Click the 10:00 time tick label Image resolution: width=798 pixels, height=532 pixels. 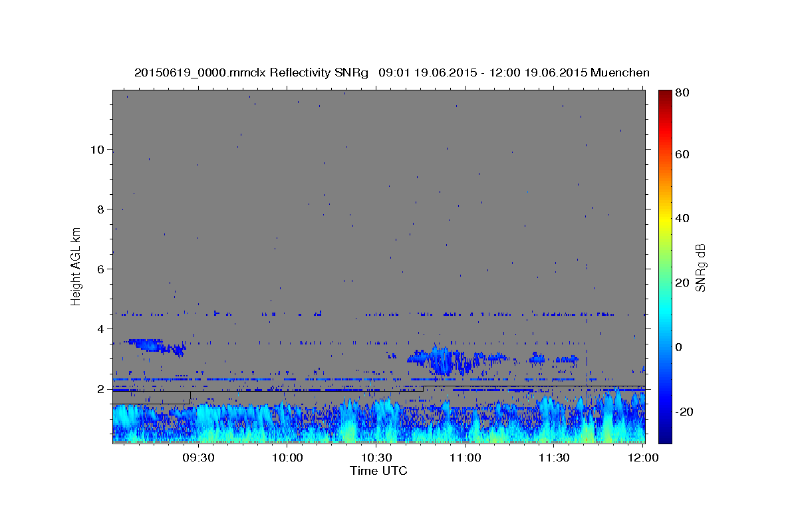point(288,458)
